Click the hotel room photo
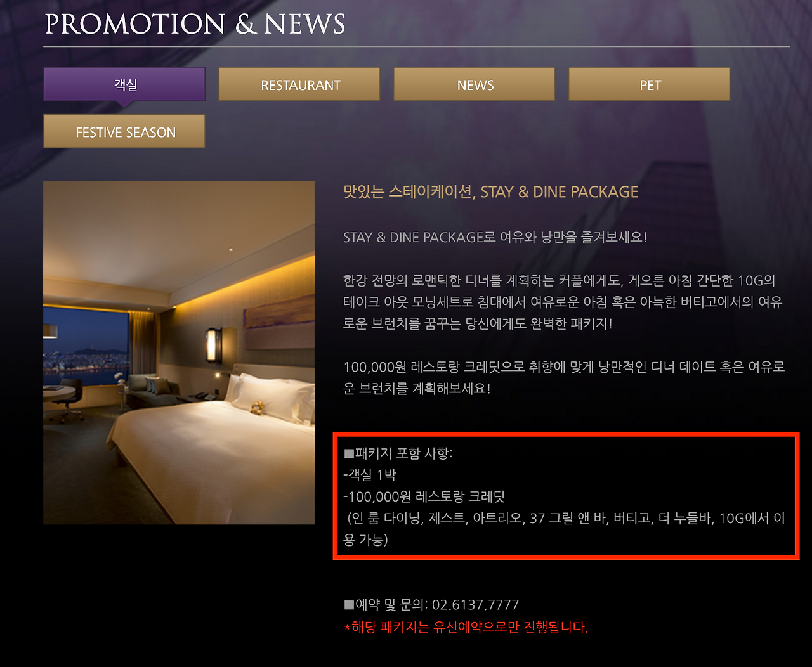This screenshot has width=812, height=667. pos(179,353)
